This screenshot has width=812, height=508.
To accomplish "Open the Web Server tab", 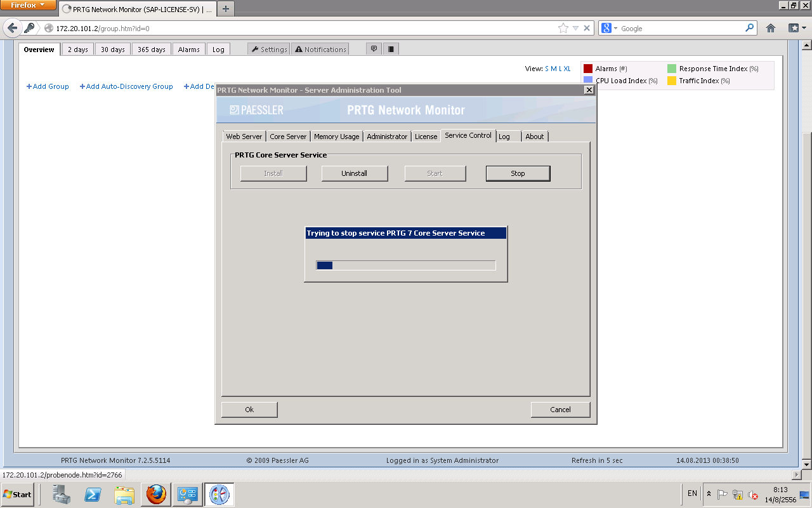I will point(244,137).
